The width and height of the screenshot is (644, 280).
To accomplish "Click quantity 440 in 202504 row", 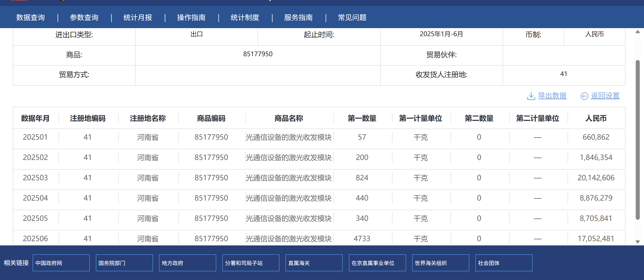I will [362, 198].
